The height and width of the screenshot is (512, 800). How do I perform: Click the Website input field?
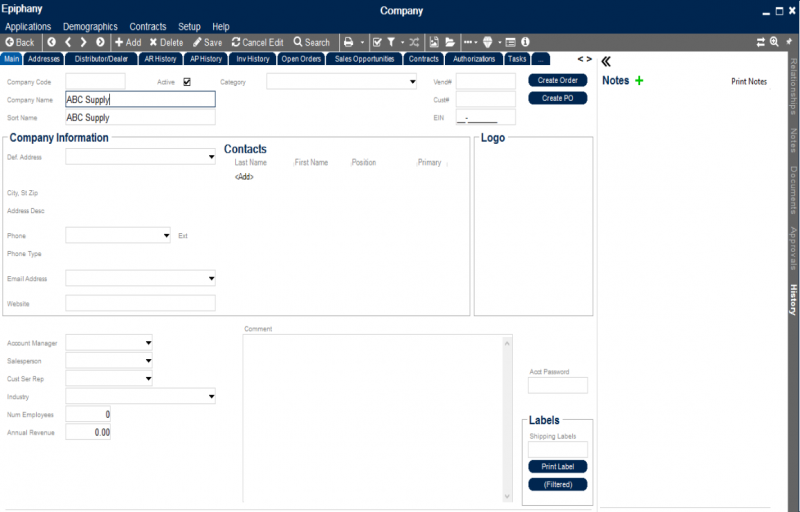[140, 303]
